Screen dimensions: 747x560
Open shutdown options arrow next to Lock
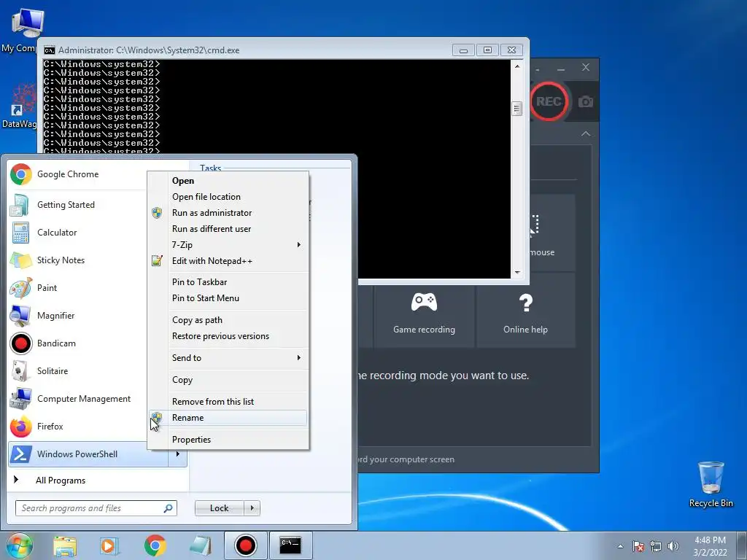[252, 508]
